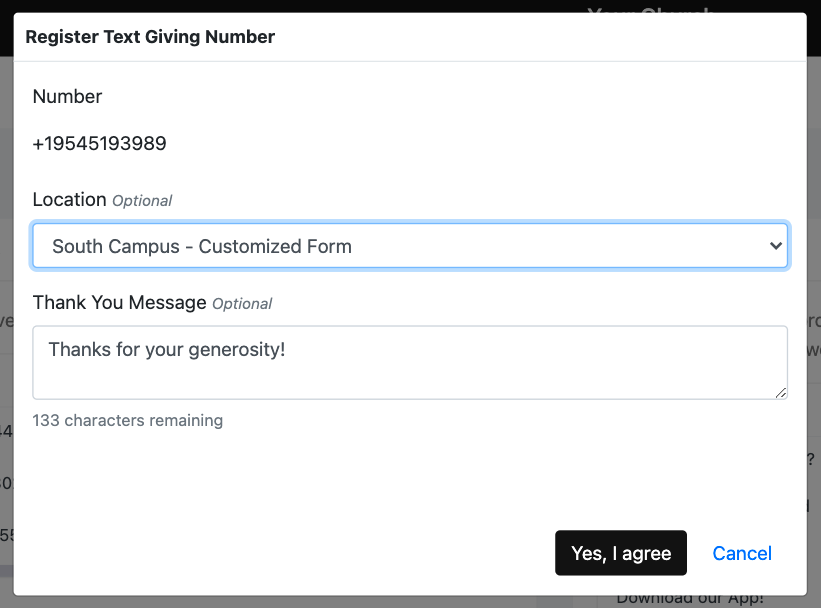Click the textarea resize handle corner

tap(781, 393)
